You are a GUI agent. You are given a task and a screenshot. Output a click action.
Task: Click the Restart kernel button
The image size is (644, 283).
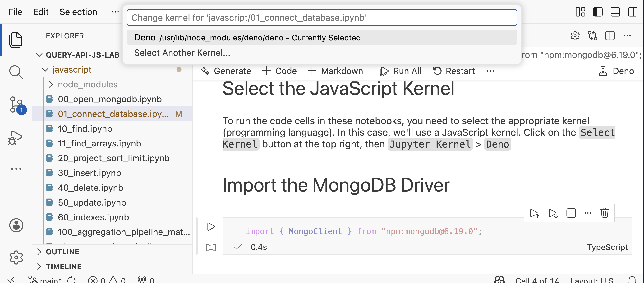coord(454,71)
